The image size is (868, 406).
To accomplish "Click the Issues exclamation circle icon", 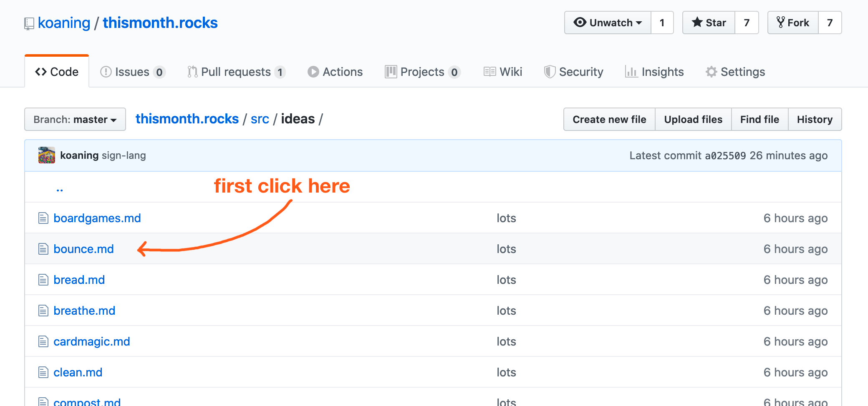I will point(106,72).
